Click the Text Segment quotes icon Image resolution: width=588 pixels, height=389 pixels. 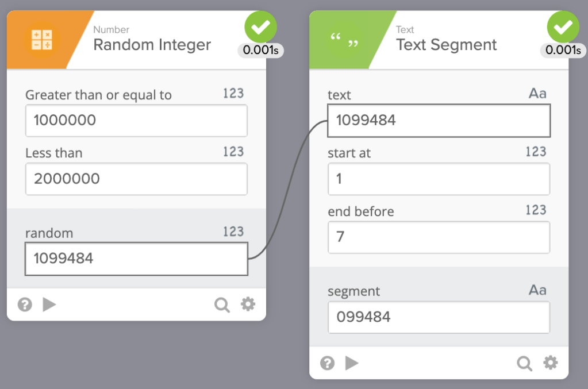[x=344, y=39]
